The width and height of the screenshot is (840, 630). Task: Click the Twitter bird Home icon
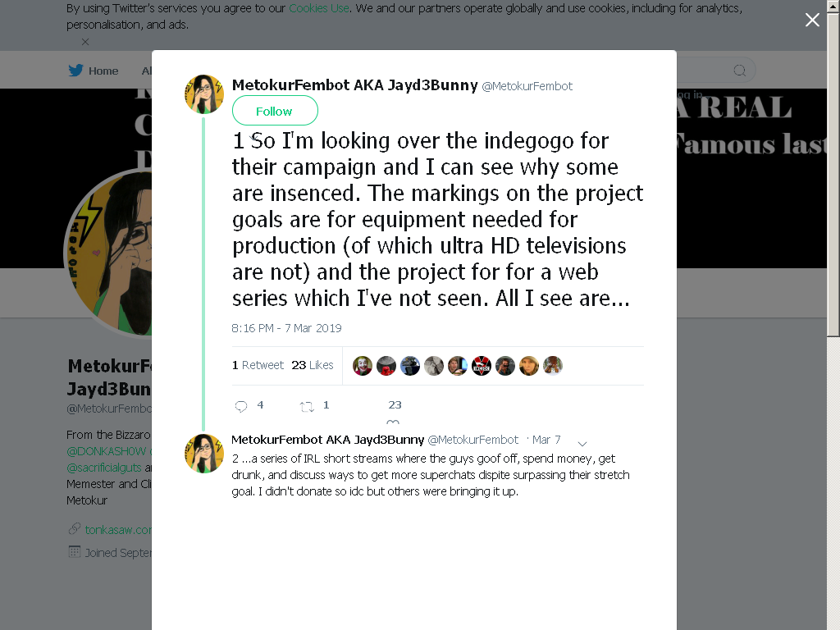[x=75, y=71]
